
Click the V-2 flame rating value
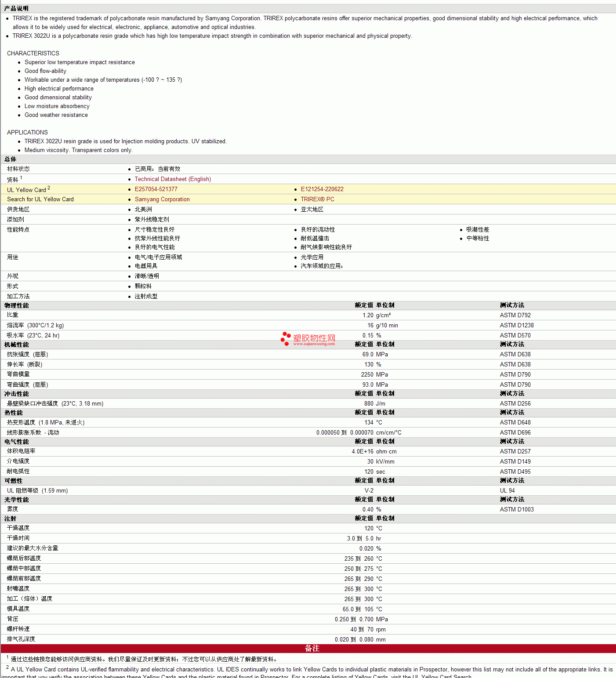[x=369, y=491]
